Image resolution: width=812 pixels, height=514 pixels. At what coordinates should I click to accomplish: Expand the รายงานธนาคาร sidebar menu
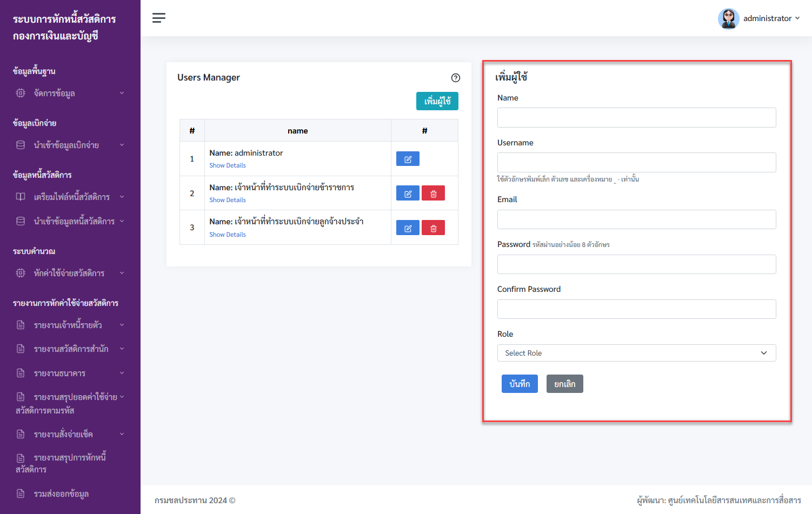click(70, 373)
